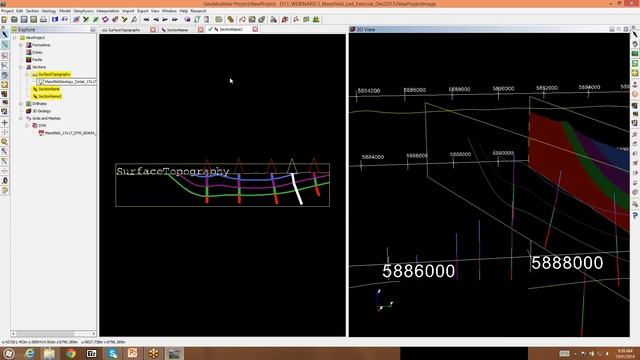
Task: Click the single right arrow toolbar icon
Action: point(165,20)
